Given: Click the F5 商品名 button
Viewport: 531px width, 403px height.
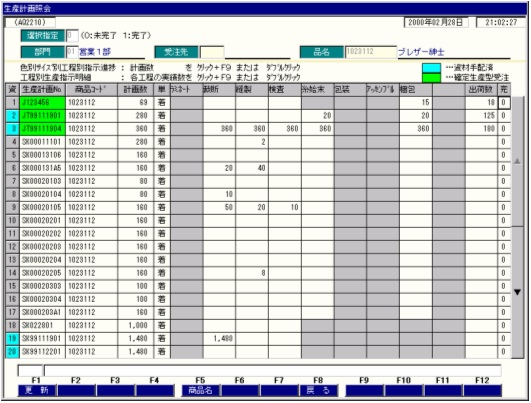Looking at the screenshot, I should pyautogui.click(x=201, y=390).
